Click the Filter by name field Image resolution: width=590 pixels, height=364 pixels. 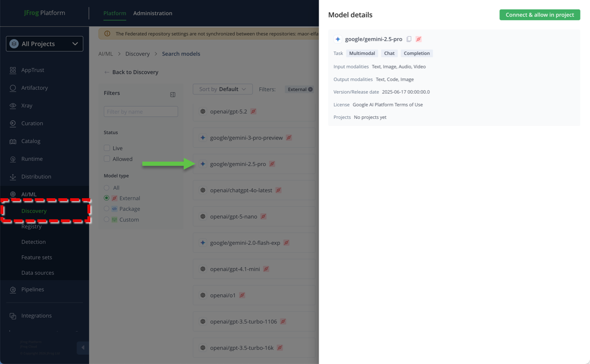141,111
